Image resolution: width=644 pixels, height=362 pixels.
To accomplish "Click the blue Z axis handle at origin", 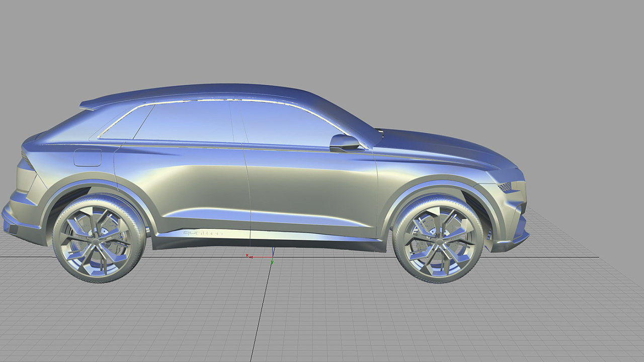I will point(273,252).
